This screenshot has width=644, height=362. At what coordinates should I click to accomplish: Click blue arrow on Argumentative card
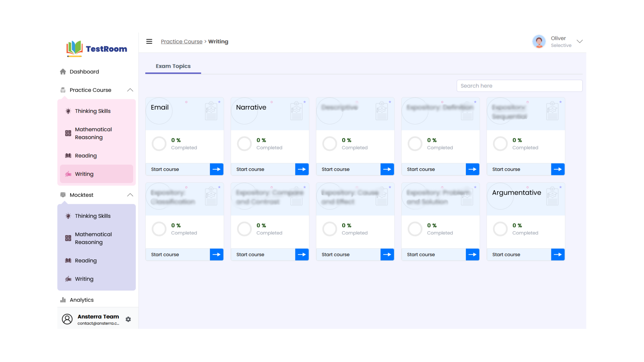(558, 255)
